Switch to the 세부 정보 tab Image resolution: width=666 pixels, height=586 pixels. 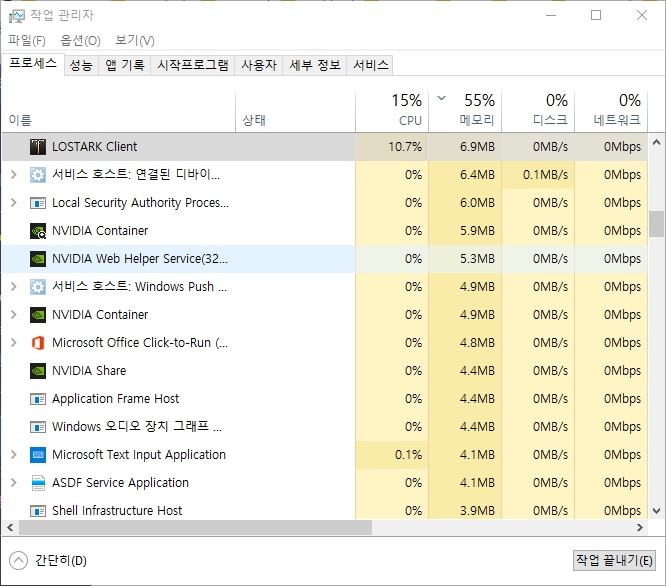(x=315, y=65)
